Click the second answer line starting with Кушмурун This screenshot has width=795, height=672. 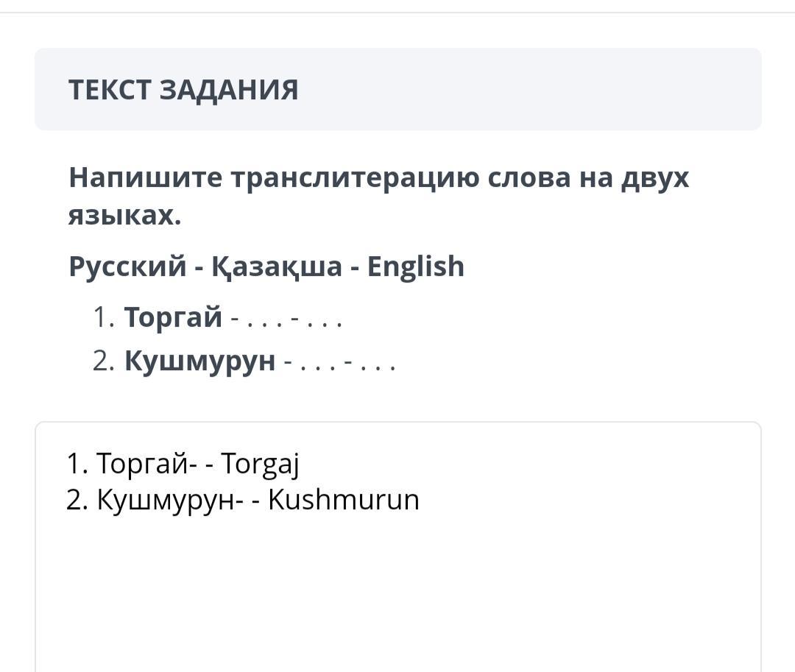(x=243, y=501)
